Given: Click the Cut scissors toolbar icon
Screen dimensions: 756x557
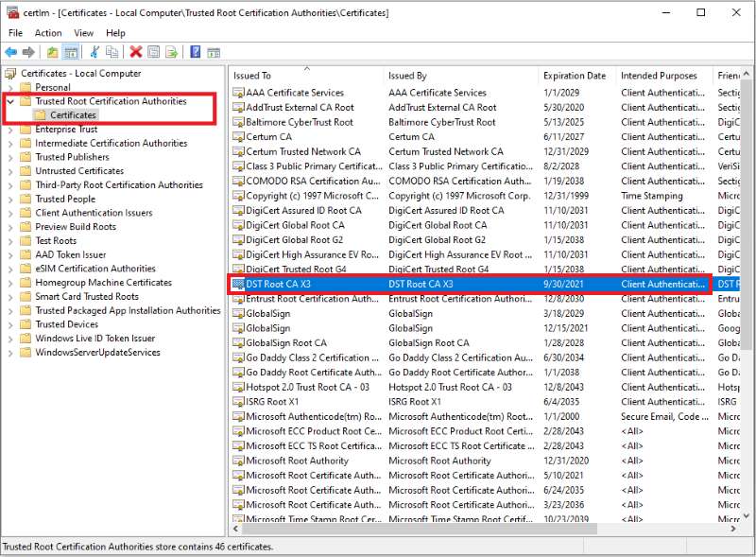Looking at the screenshot, I should click(x=94, y=52).
